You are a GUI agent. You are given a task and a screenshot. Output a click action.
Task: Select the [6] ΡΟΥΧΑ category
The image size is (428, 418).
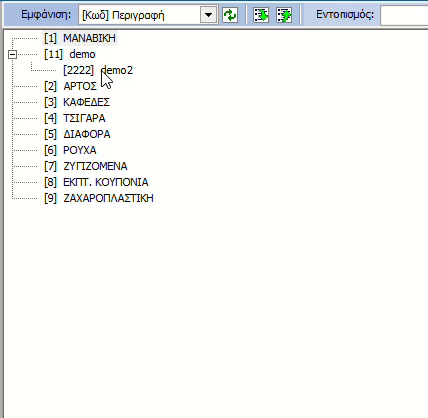coord(70,150)
